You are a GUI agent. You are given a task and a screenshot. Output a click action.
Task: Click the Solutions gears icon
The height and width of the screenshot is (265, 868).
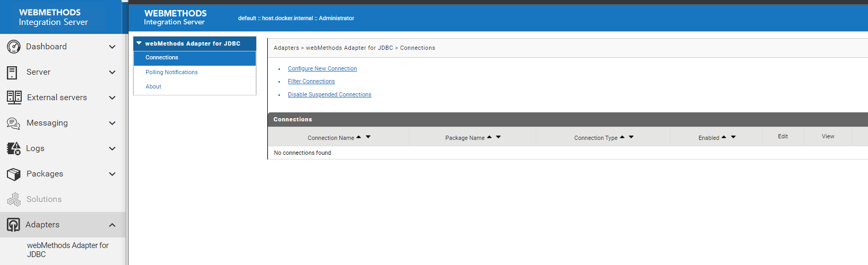(13, 199)
